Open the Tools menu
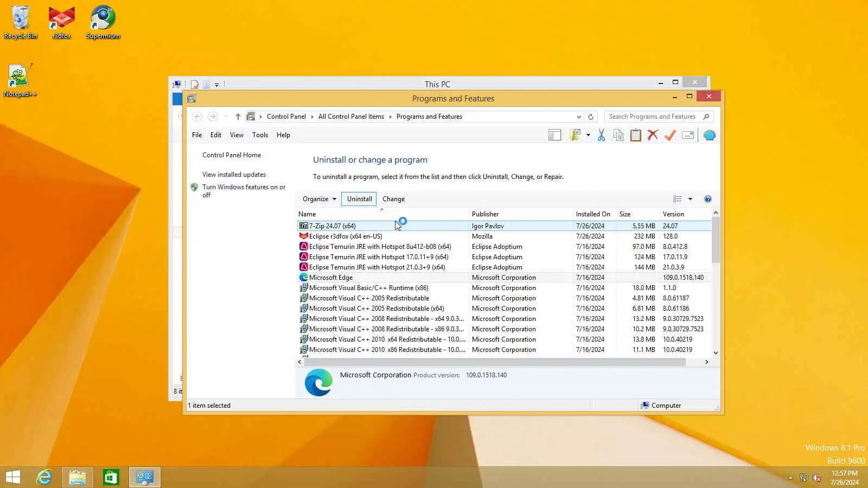 (260, 135)
